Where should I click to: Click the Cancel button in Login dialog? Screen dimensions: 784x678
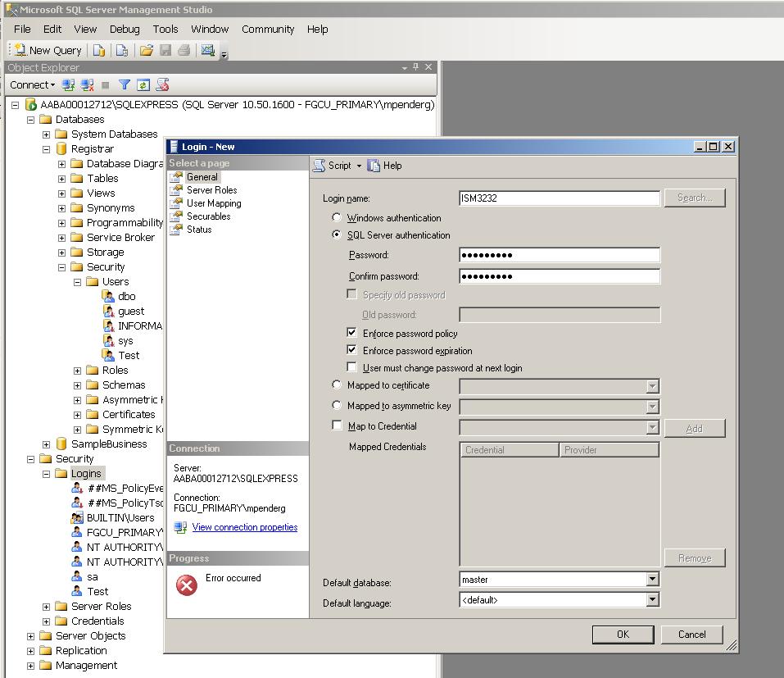[692, 635]
